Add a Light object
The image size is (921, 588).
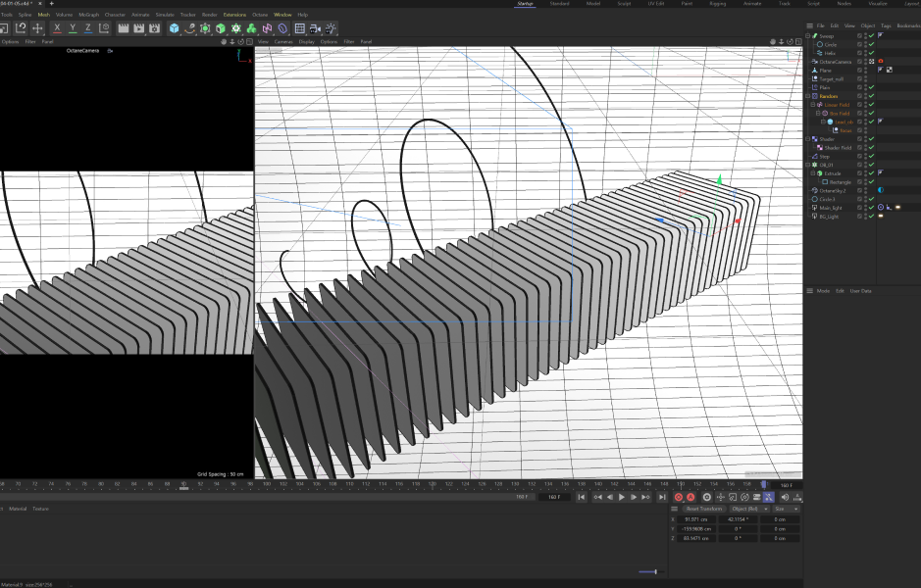(331, 28)
